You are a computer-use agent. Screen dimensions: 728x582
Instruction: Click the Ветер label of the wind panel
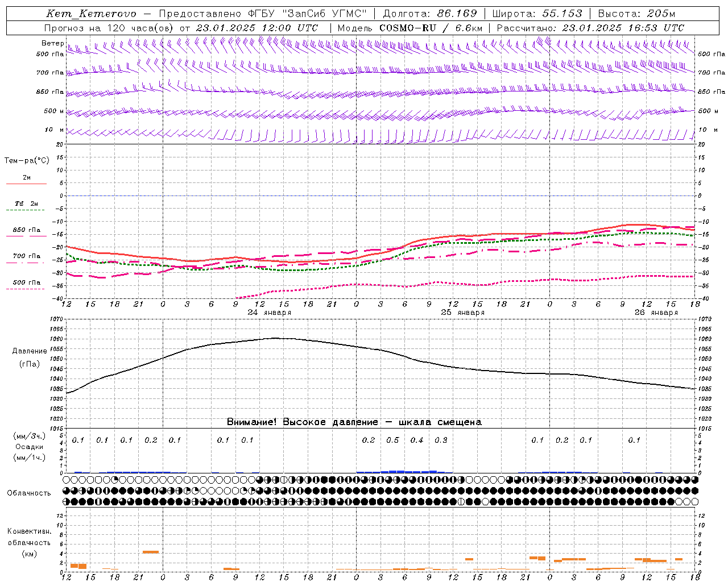(x=52, y=43)
